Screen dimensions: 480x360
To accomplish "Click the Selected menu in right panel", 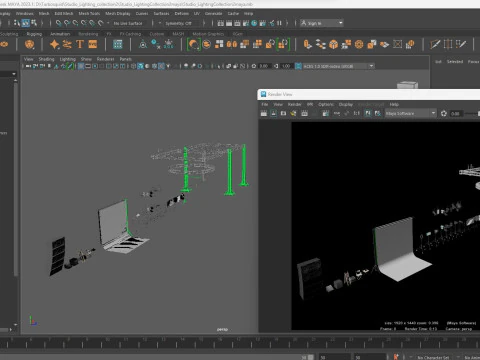I will click(455, 62).
